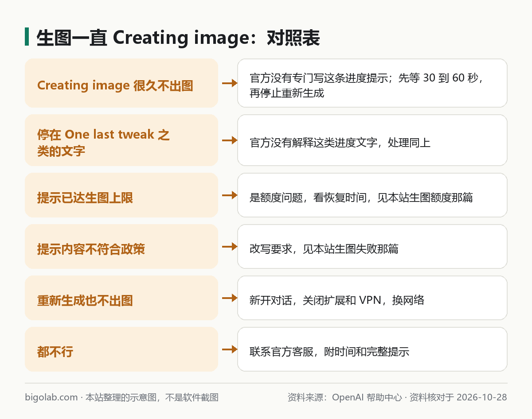The image size is (532, 419).
Task: Select the '停在 One last tweak 之类的文字' card
Action: pyautogui.click(x=121, y=140)
